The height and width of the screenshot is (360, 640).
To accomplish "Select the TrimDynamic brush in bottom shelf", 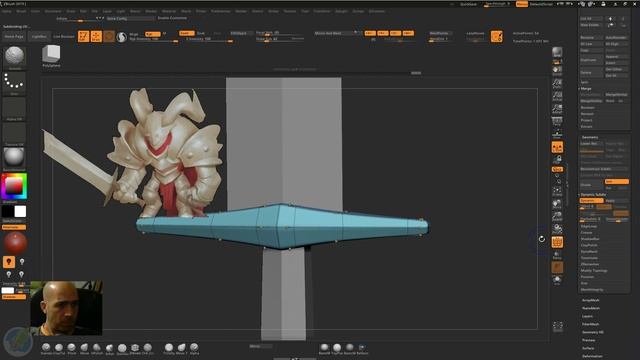I will pyautogui.click(x=169, y=348).
